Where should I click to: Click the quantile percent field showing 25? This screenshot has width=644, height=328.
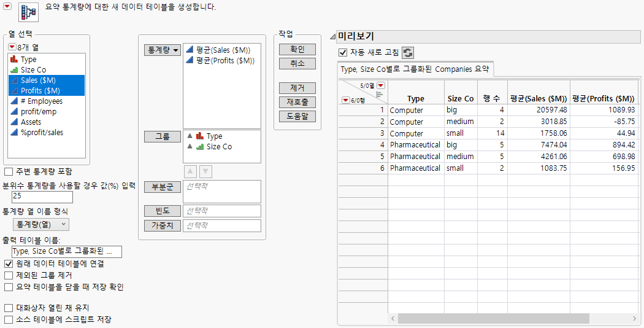click(x=42, y=197)
